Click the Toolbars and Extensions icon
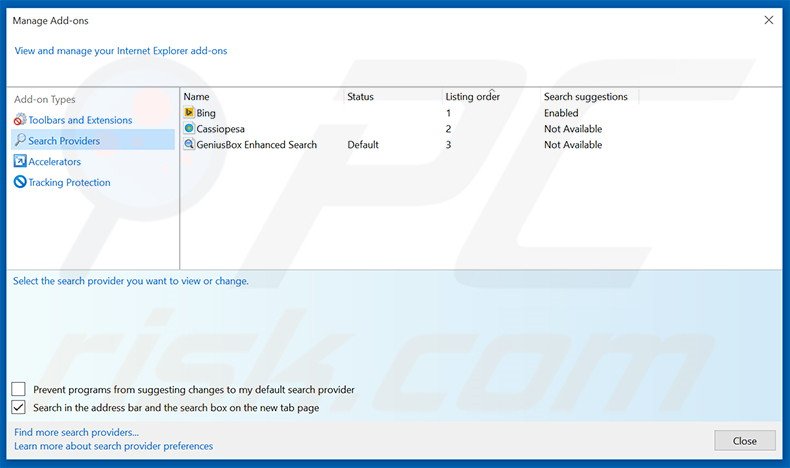790x468 pixels. [x=20, y=120]
